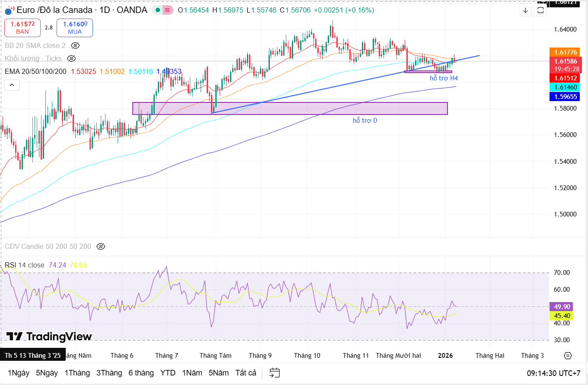This screenshot has width=588, height=385.
Task: Click the fullscreen frame icon
Action: click(540, 10)
